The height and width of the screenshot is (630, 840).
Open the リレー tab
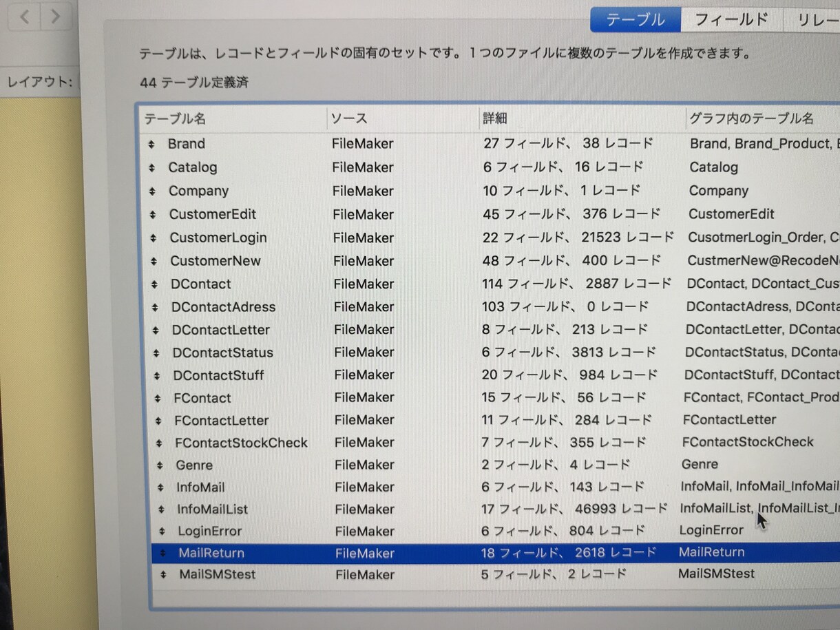812,19
